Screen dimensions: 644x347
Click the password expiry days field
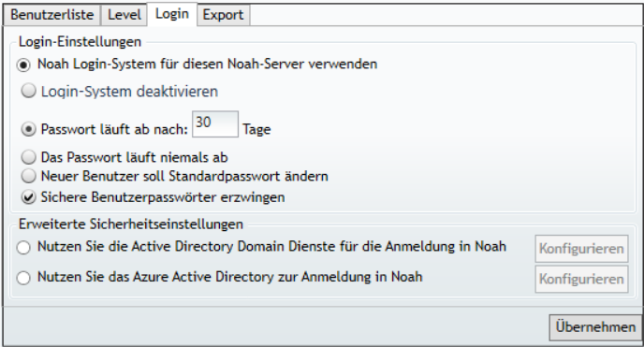(x=215, y=123)
